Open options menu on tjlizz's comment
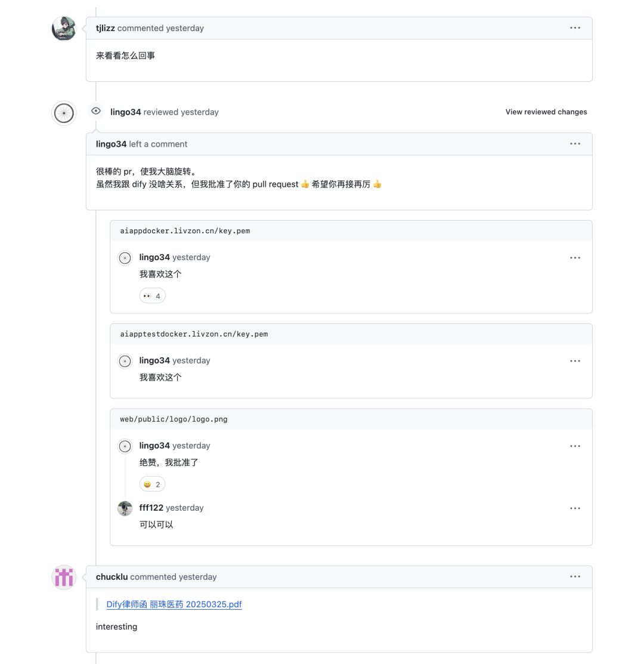644x664 pixels. point(575,28)
